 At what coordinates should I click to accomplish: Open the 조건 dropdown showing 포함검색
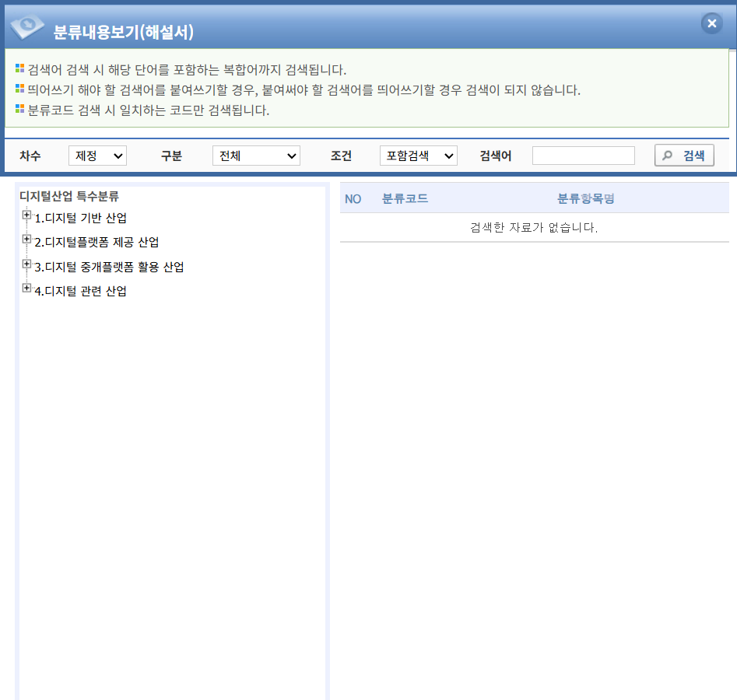pos(418,156)
